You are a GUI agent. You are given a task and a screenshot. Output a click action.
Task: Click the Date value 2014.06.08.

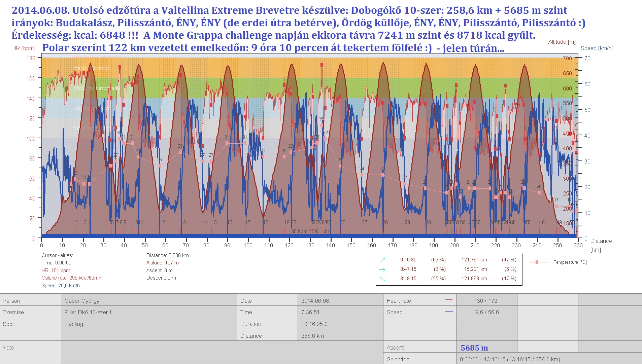315,301
